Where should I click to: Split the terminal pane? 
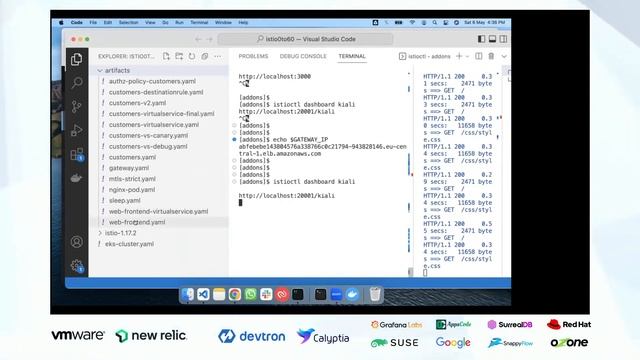coord(479,56)
